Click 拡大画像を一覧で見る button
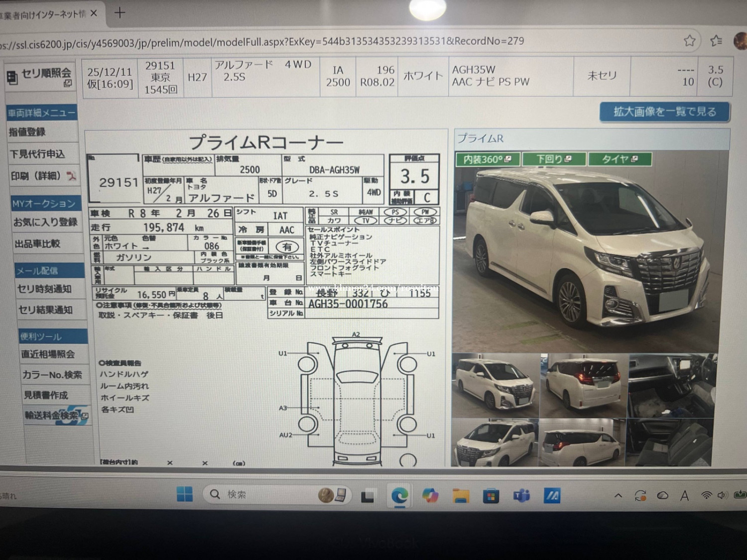 tap(664, 112)
